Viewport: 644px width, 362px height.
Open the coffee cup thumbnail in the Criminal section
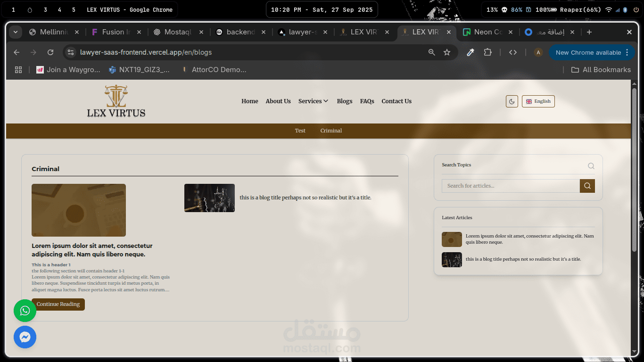(79, 210)
